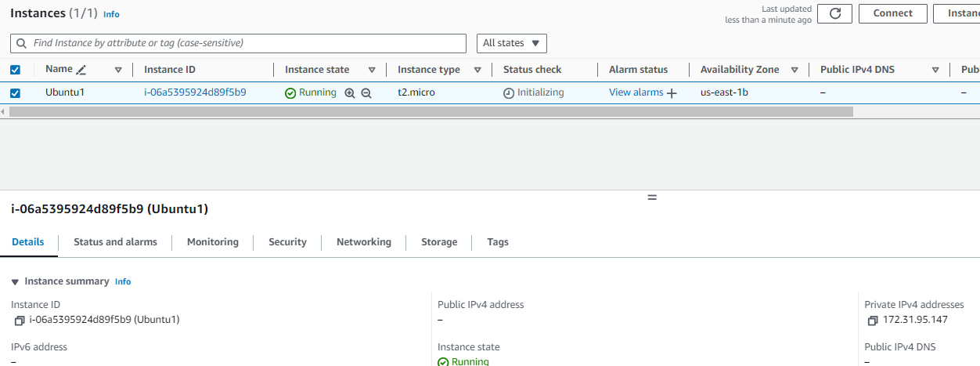Uncheck the Ubuntu1 instance row checkbox
The width and height of the screenshot is (980, 366).
[15, 93]
